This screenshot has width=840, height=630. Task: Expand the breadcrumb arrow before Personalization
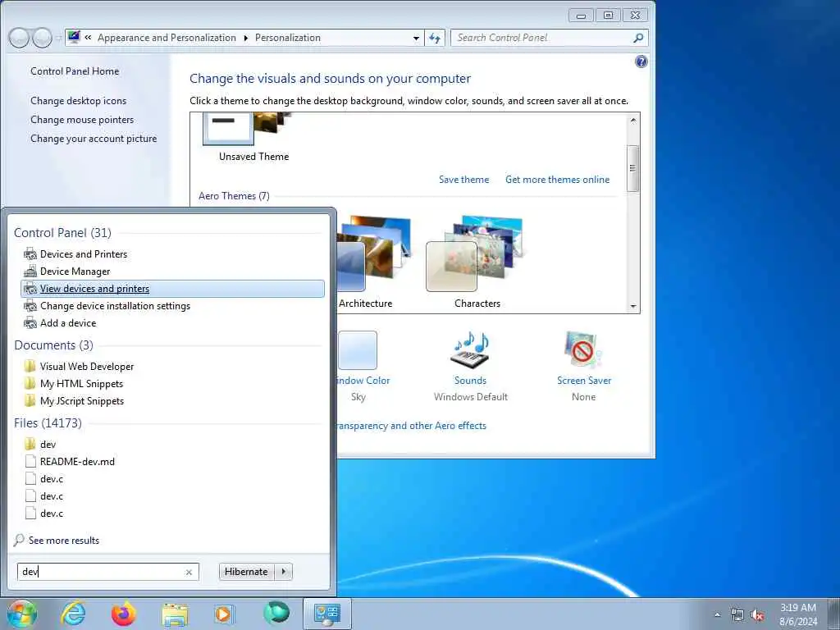click(x=246, y=38)
